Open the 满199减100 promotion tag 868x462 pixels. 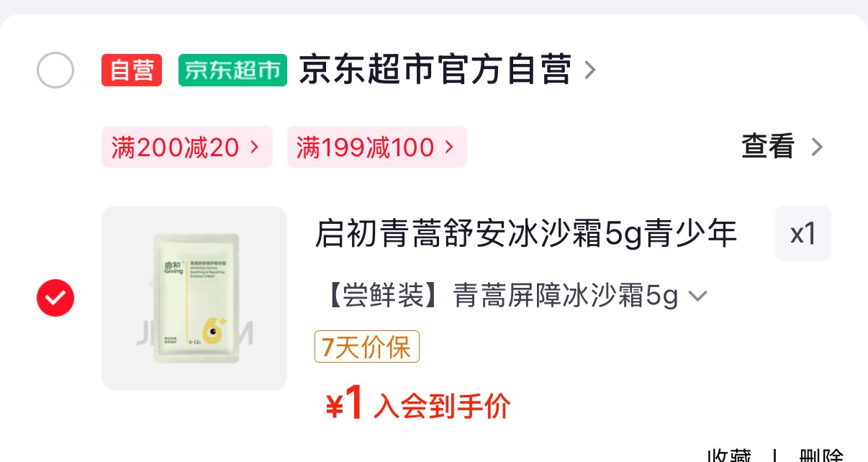coord(376,147)
